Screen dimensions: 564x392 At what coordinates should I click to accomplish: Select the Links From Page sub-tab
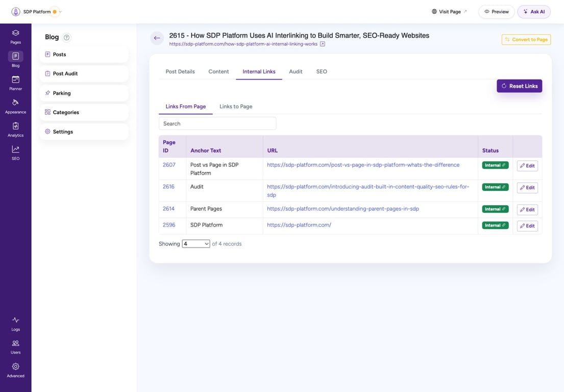click(x=186, y=107)
